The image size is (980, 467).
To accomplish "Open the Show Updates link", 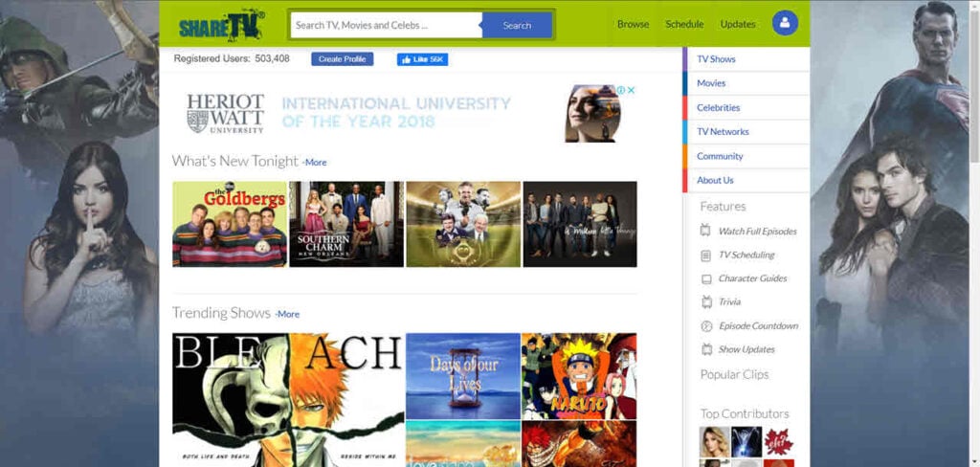I will pos(746,349).
